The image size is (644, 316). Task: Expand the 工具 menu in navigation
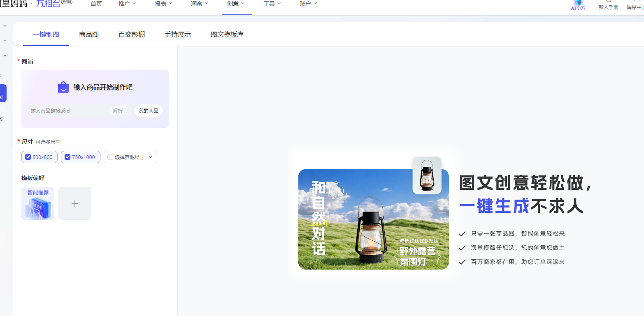click(x=272, y=4)
